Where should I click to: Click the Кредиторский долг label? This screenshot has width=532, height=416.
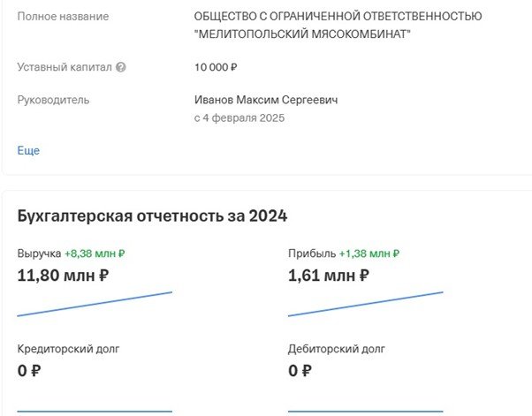(x=68, y=349)
